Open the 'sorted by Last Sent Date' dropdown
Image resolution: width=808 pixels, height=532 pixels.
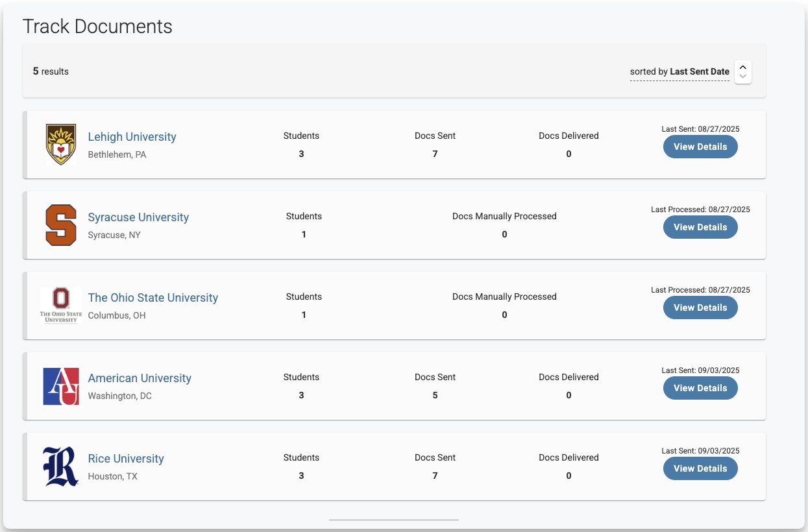679,72
